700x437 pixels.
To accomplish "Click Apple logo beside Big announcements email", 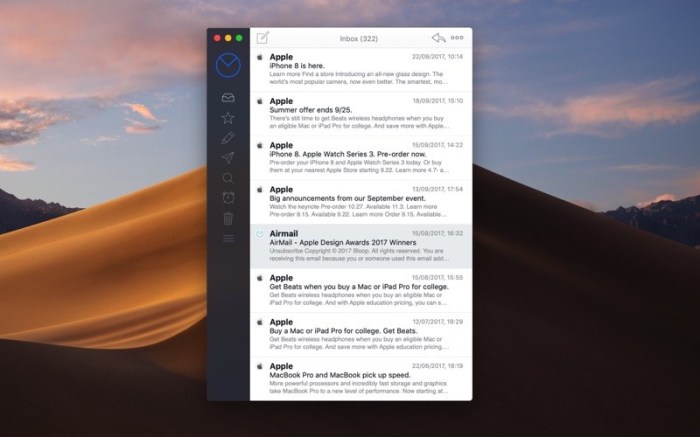I will point(259,189).
